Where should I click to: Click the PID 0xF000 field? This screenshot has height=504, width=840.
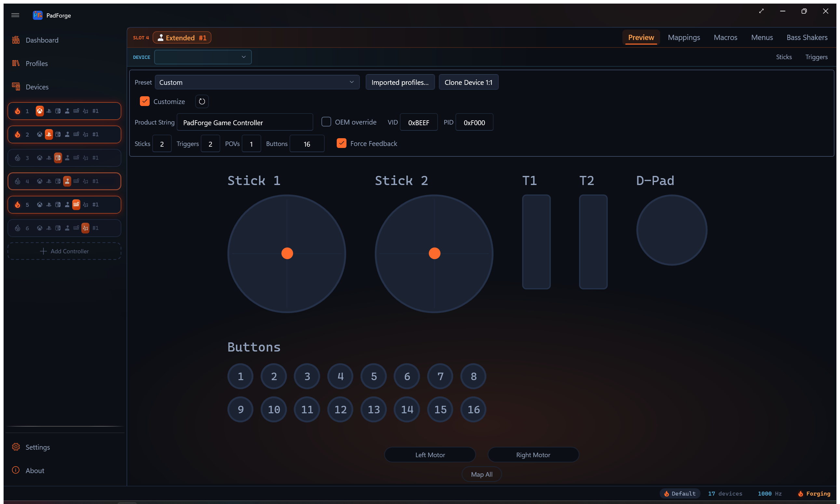474,122
